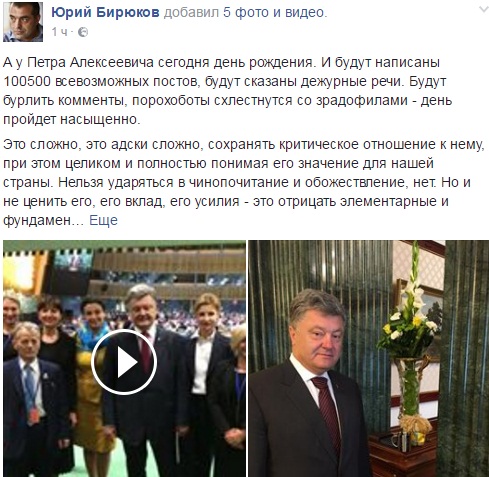Viewport: 489px width, 477px height.
Task: Click the globe public privacy icon
Action: 83,32
